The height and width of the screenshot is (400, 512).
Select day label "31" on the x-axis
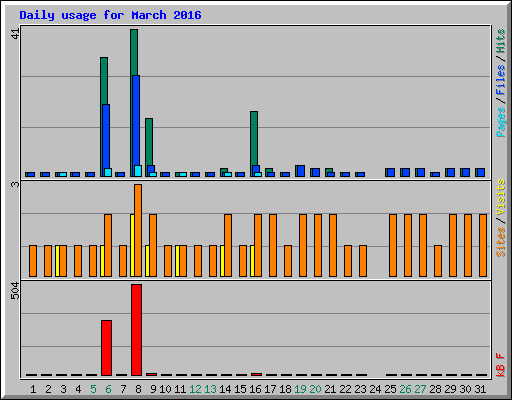click(x=480, y=389)
